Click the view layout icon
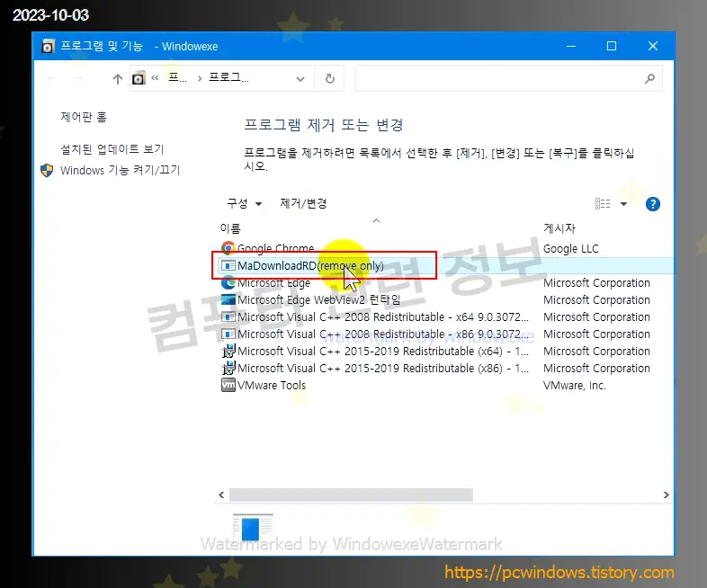 [603, 204]
